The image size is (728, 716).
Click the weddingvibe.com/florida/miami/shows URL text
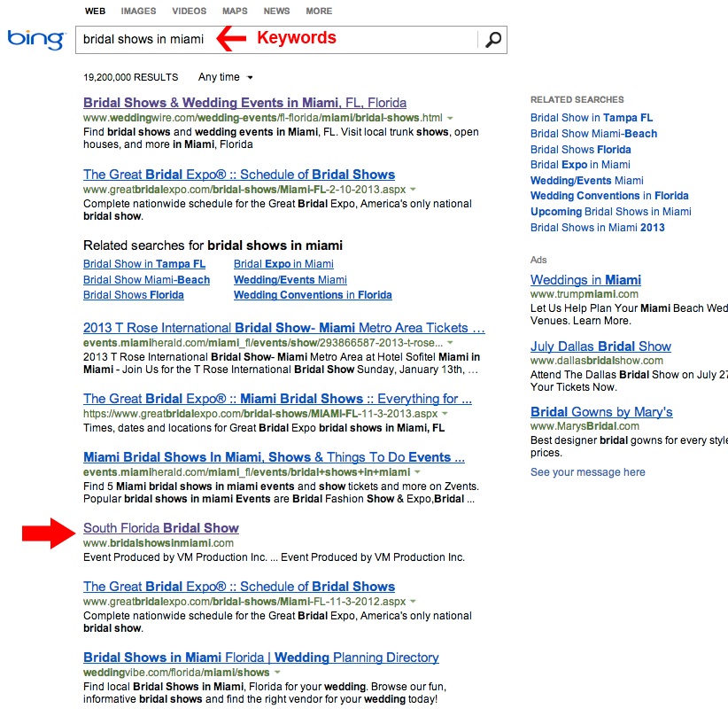[x=176, y=673]
